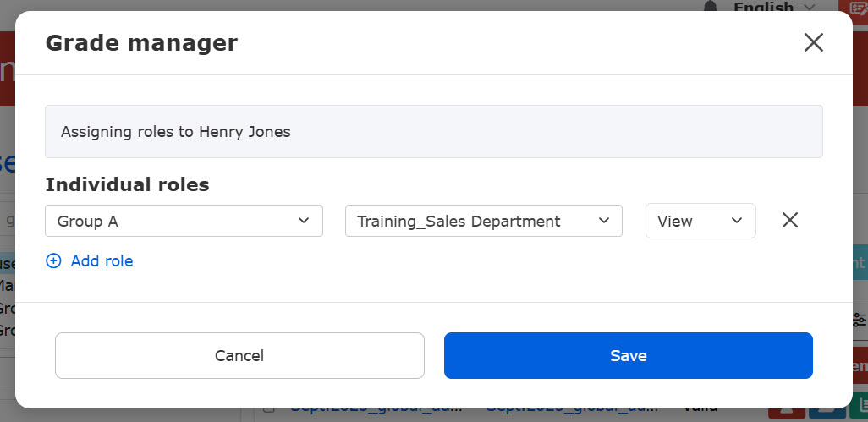Click the Add role link
This screenshot has width=868, height=422.
click(x=102, y=261)
